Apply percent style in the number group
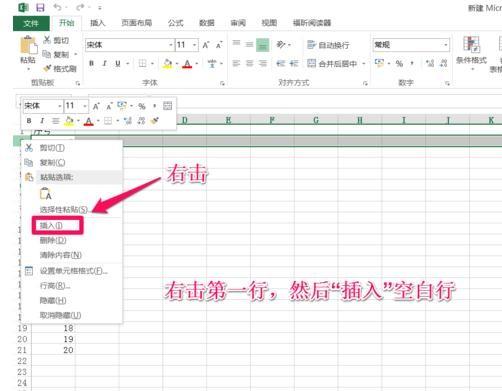 399,63
